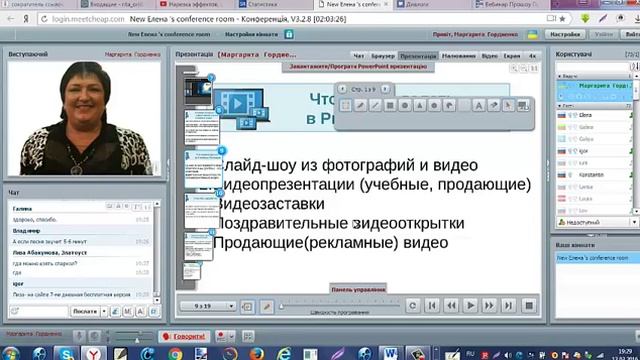Click the red record button in bottom bar

221,336
